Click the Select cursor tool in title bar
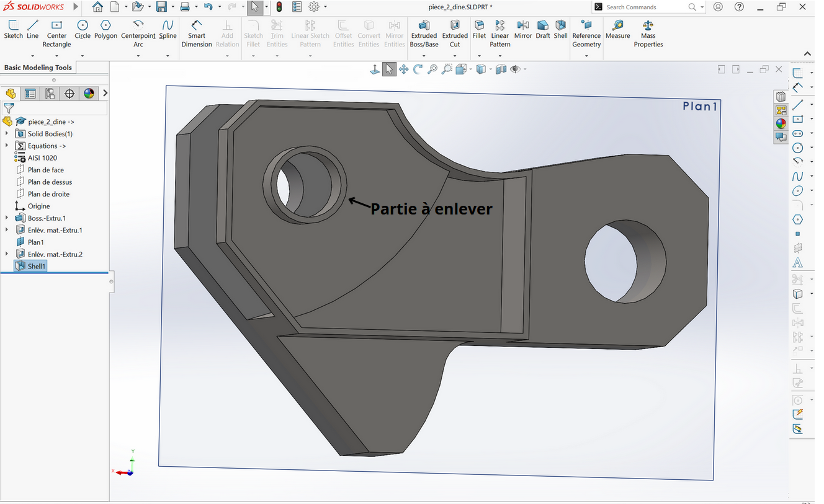Viewport: 824px width, 504px height. 254,7
